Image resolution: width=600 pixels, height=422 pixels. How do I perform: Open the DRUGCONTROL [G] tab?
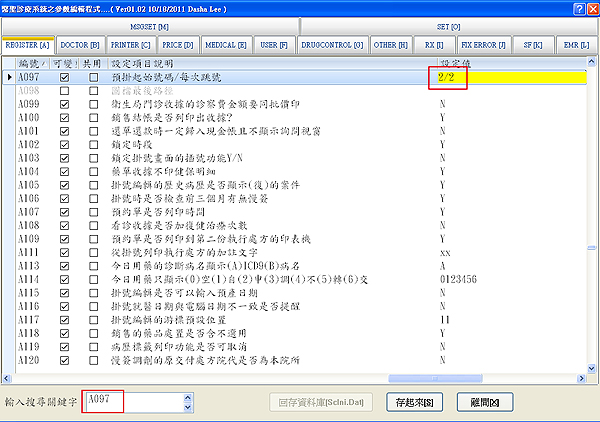point(332,45)
